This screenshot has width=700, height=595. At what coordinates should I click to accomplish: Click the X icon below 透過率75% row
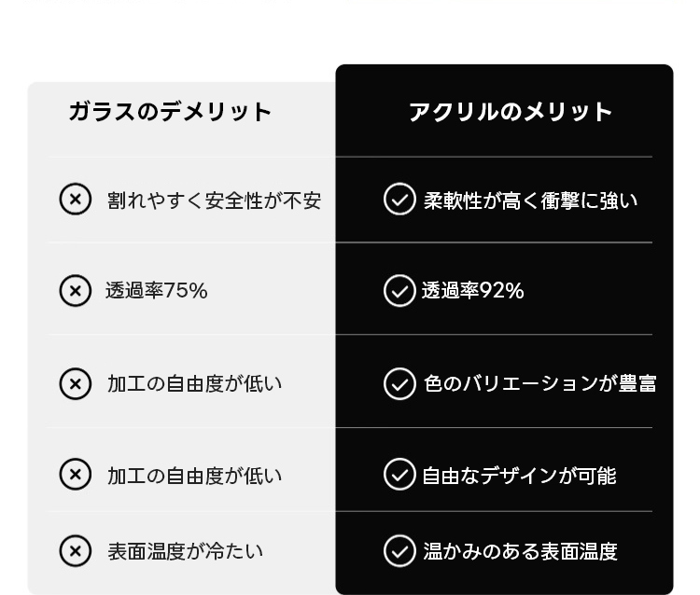[76, 383]
